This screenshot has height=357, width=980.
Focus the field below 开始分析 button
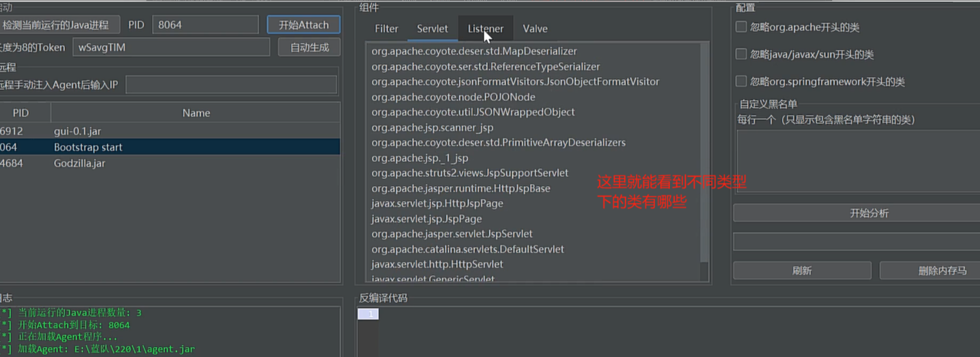point(857,242)
